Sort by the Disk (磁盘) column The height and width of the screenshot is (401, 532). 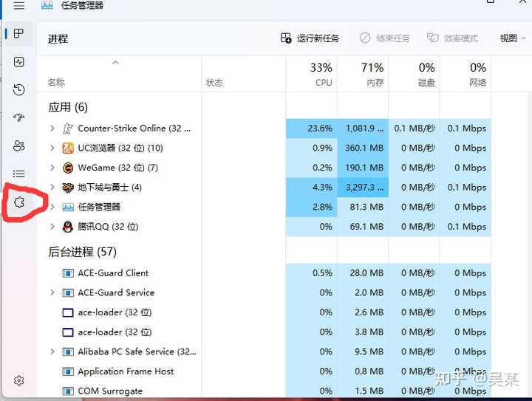coord(414,74)
